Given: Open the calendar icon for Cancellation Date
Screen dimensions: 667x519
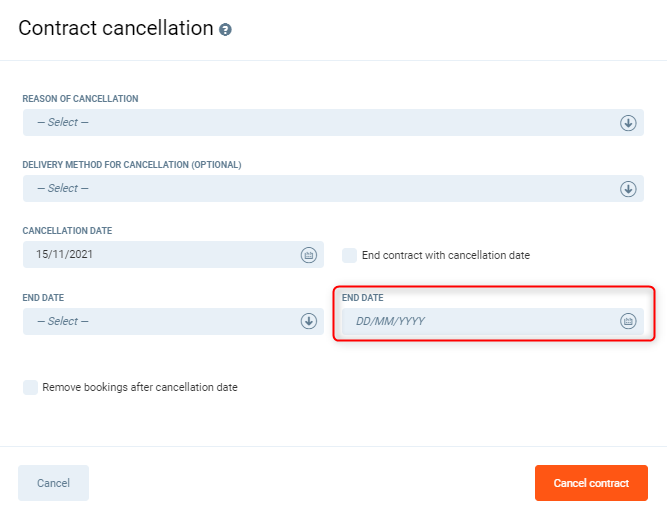Looking at the screenshot, I should pyautogui.click(x=309, y=255).
